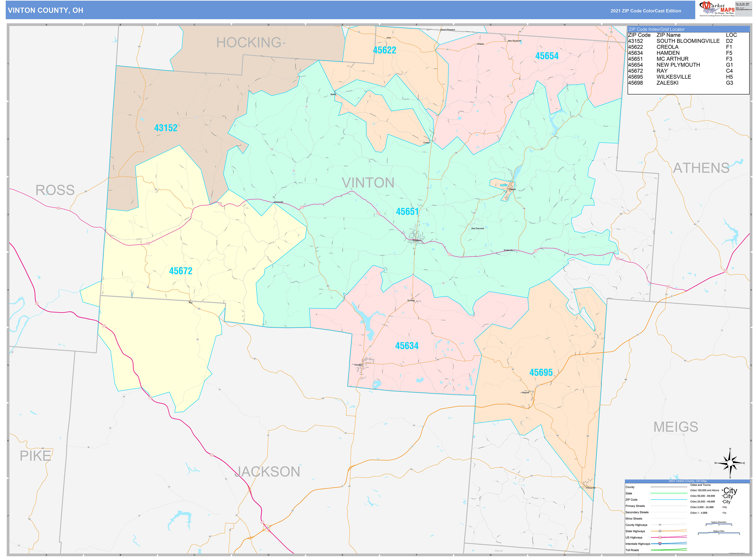Click the compass rose icon
Image resolution: width=756 pixels, height=557 pixels.
(x=730, y=463)
